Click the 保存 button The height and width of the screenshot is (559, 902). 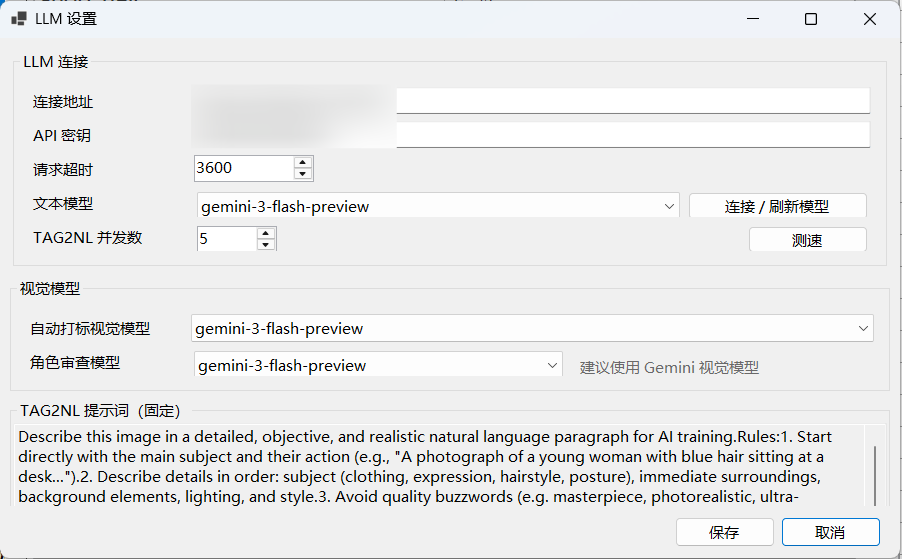pyautogui.click(x=724, y=532)
